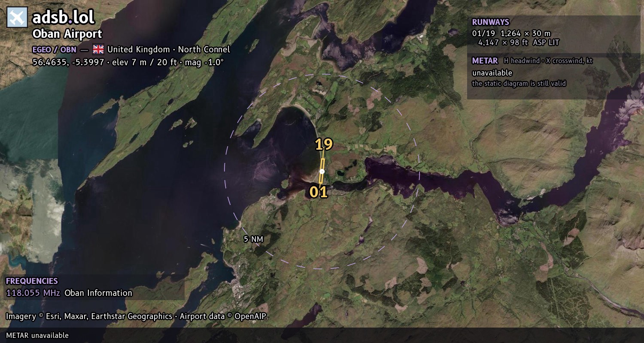Click the METAR panel heading
The image size is (644, 343).
pos(485,61)
